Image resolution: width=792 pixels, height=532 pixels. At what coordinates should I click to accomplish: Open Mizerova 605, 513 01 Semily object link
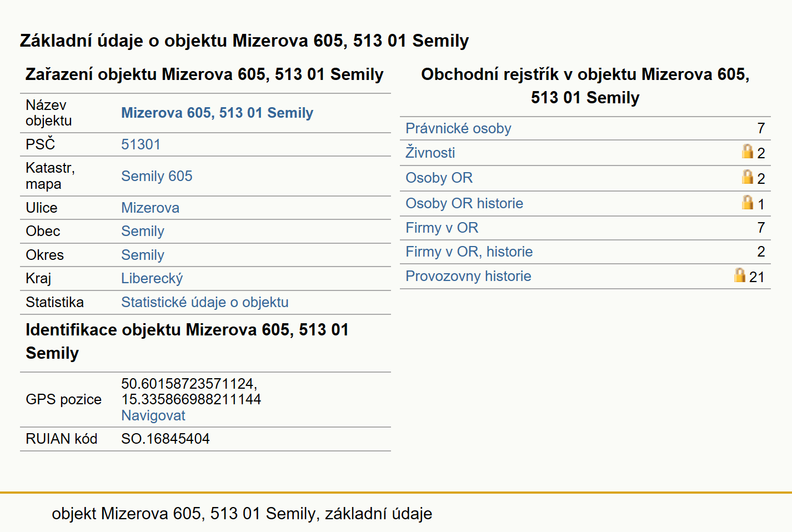point(217,113)
